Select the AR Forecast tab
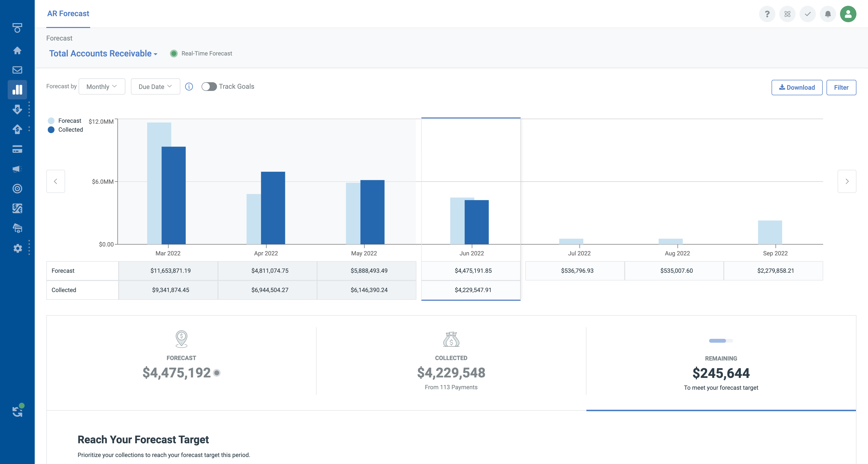The width and height of the screenshot is (868, 464). (68, 14)
